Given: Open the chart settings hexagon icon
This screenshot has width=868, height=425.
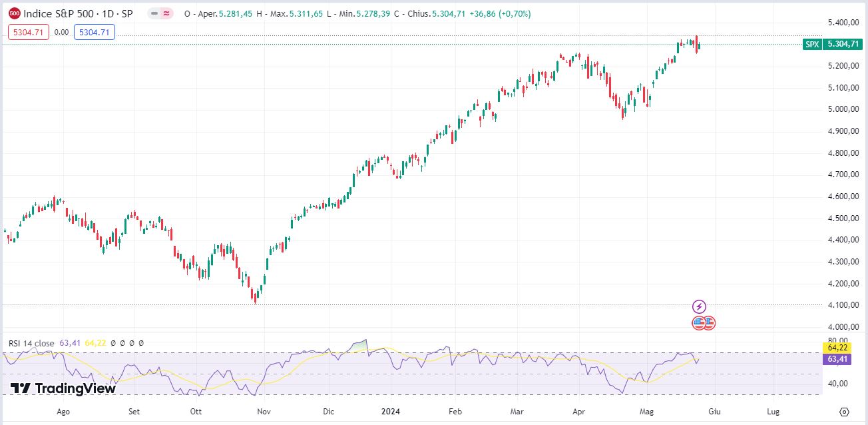Looking at the screenshot, I should pyautogui.click(x=844, y=412).
